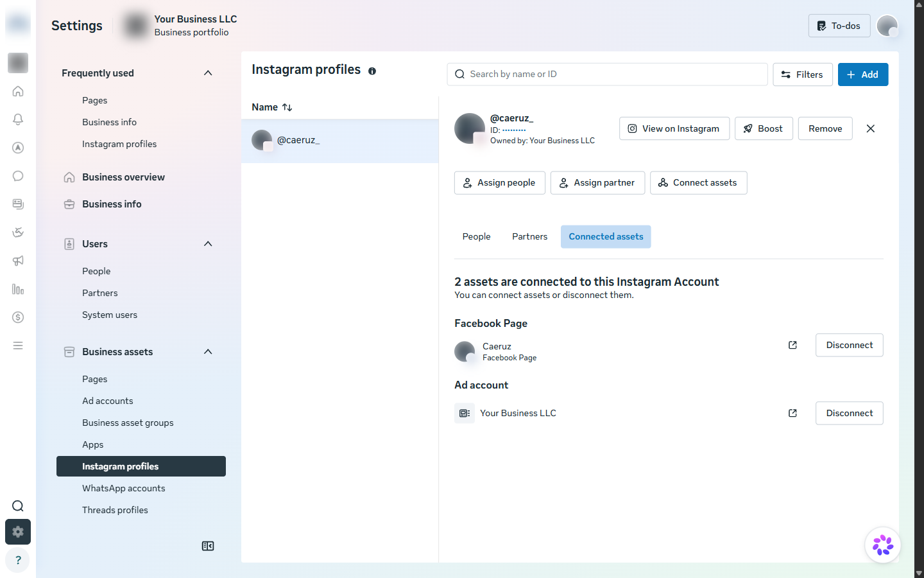Open WhatsApp accounts in sidebar
924x578 pixels.
coord(124,488)
